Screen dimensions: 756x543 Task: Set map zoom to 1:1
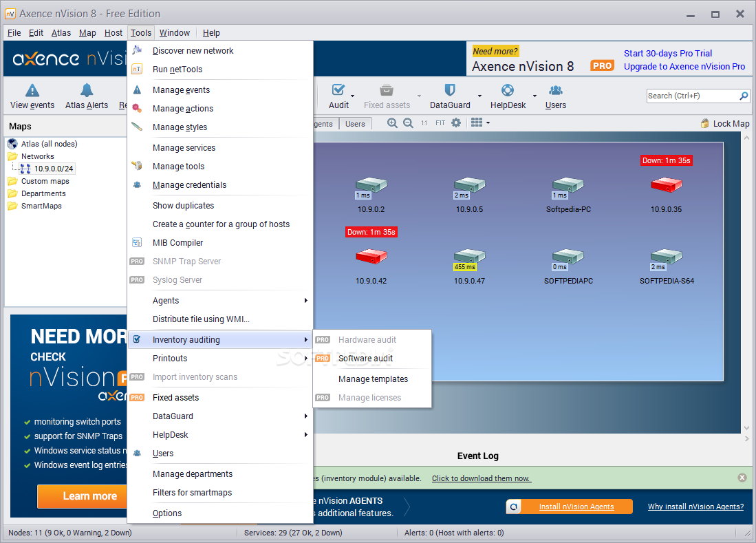coord(424,123)
